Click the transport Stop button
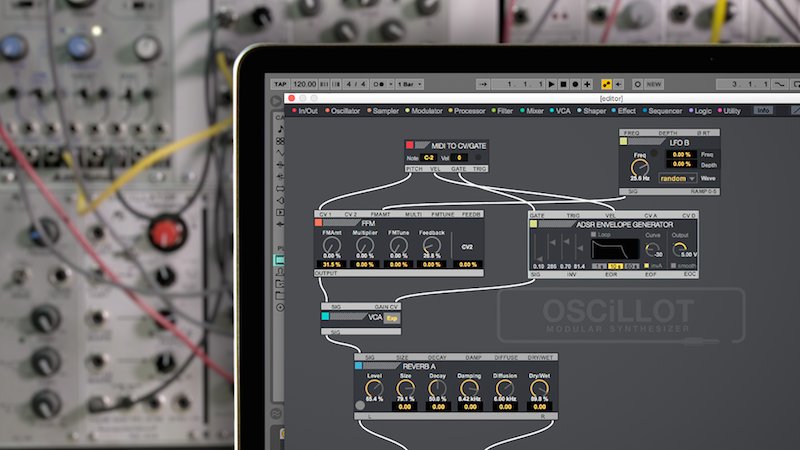This screenshot has width=800, height=450. [x=563, y=84]
